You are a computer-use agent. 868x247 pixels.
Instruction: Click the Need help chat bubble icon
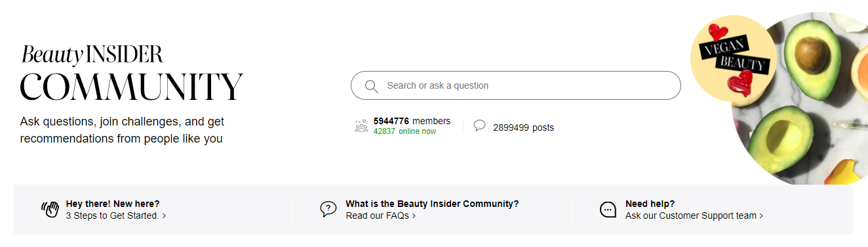coord(608,210)
